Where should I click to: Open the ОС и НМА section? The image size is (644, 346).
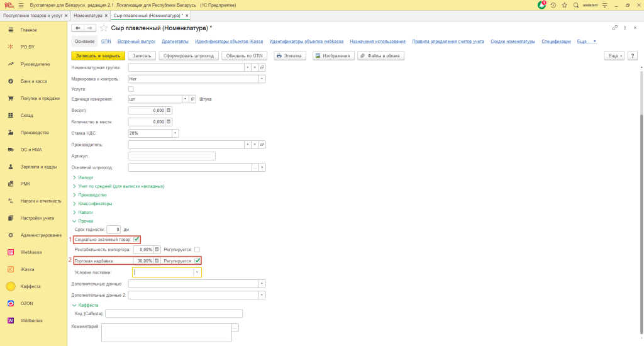pyautogui.click(x=31, y=150)
